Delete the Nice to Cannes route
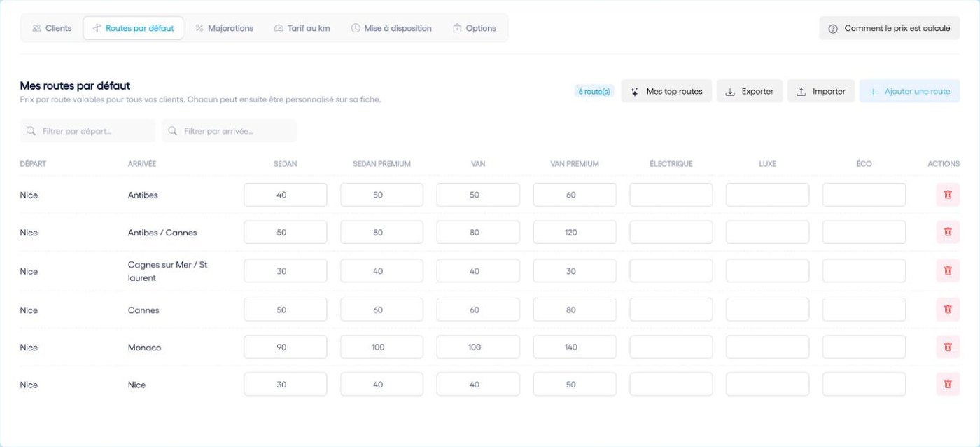 [x=948, y=310]
